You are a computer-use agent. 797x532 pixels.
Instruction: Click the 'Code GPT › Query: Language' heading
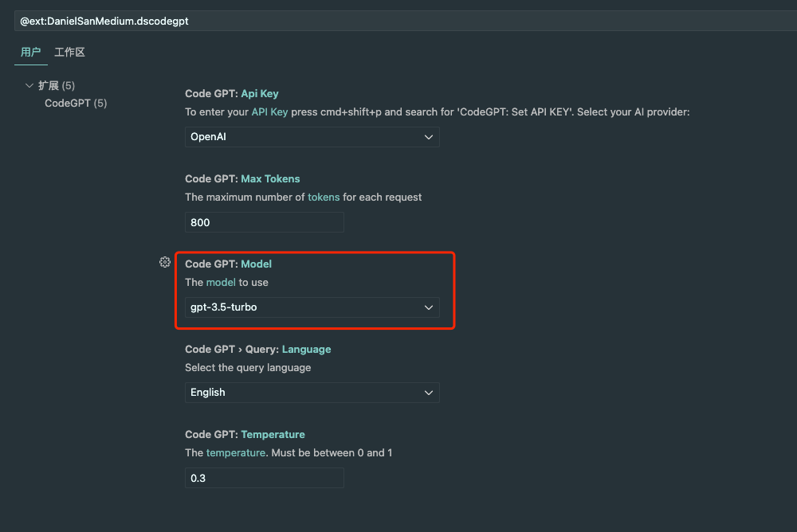(257, 350)
